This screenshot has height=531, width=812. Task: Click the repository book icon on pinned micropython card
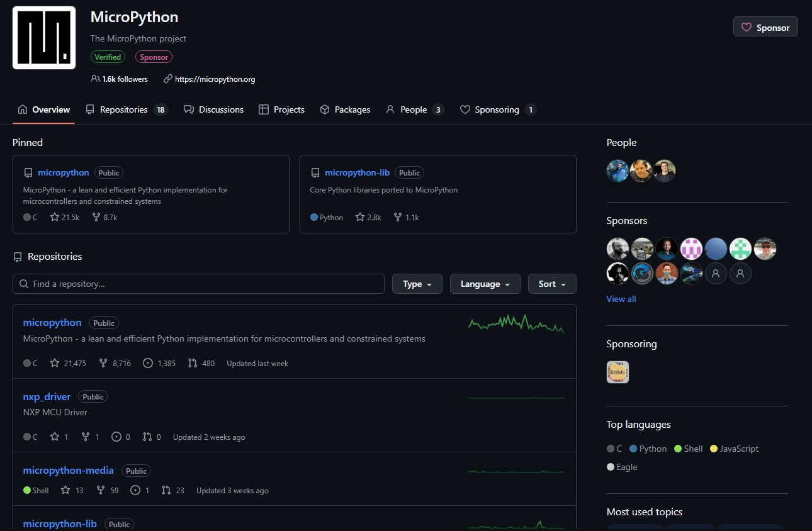click(28, 172)
